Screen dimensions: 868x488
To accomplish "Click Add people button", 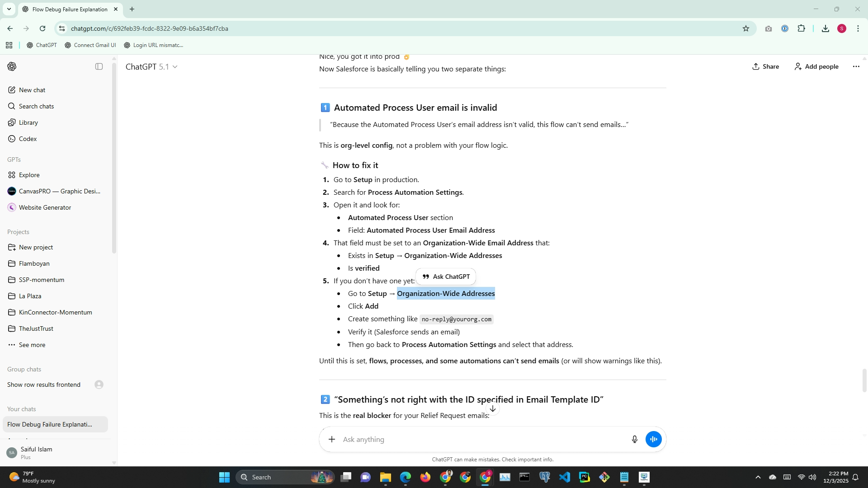I will click(816, 66).
